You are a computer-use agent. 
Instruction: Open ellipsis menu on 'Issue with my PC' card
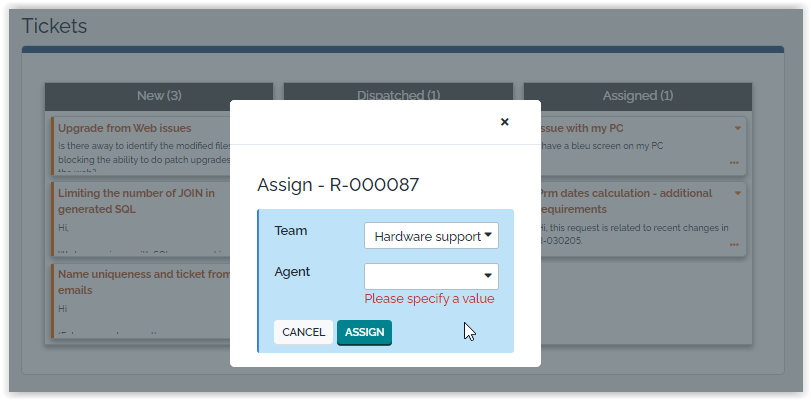click(x=734, y=162)
